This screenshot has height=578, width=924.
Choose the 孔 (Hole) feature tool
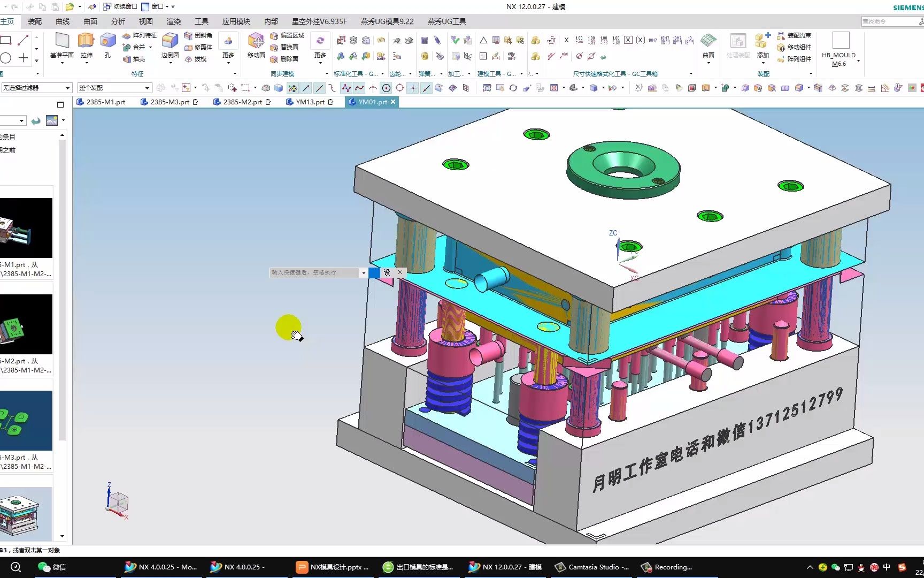click(x=108, y=43)
